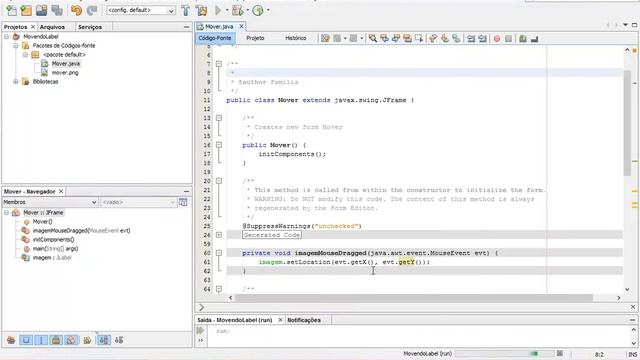Viewport: 640px width, 360px height.
Task: Collapse the MovendoLabel project node
Action: (7, 36)
